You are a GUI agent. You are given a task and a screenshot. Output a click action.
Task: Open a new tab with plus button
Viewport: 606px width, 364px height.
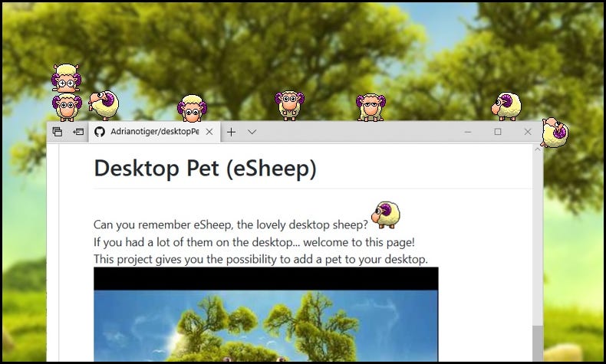(x=231, y=132)
